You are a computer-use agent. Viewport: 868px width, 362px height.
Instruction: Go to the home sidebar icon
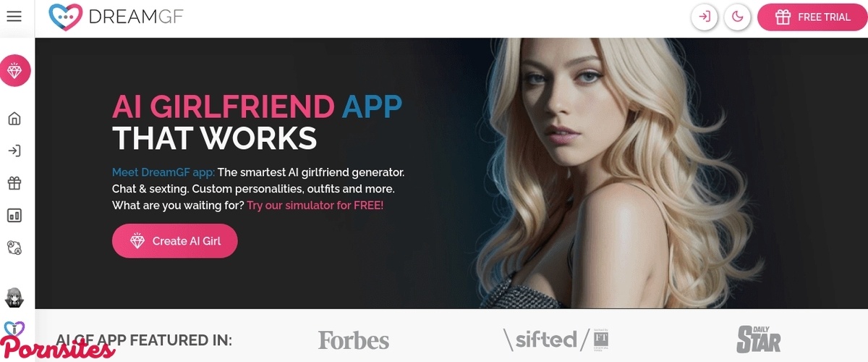click(x=14, y=119)
